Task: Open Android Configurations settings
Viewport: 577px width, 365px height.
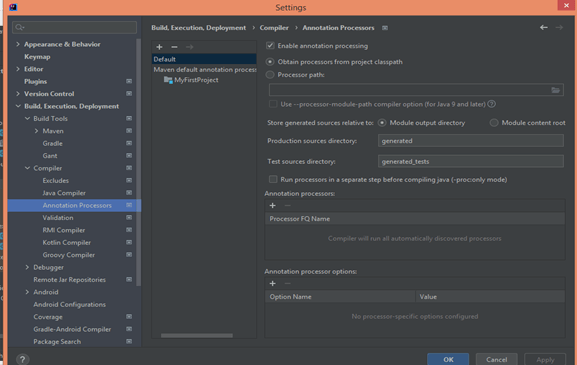Action: (x=70, y=304)
